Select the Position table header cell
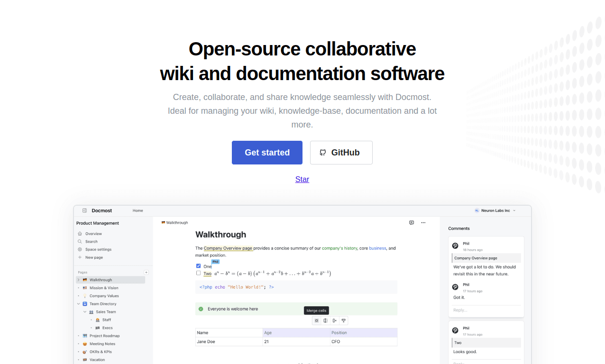This screenshot has width=605, height=364. [364, 333]
